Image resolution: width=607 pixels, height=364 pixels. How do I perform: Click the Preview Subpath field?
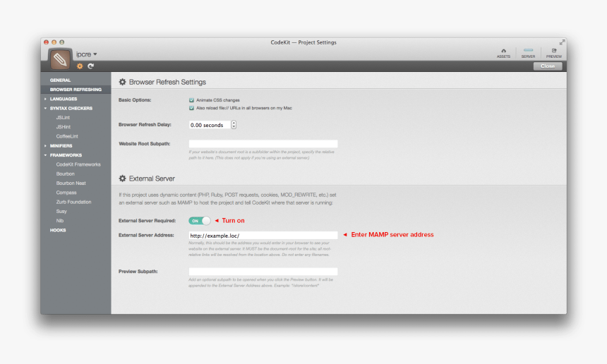263,272
